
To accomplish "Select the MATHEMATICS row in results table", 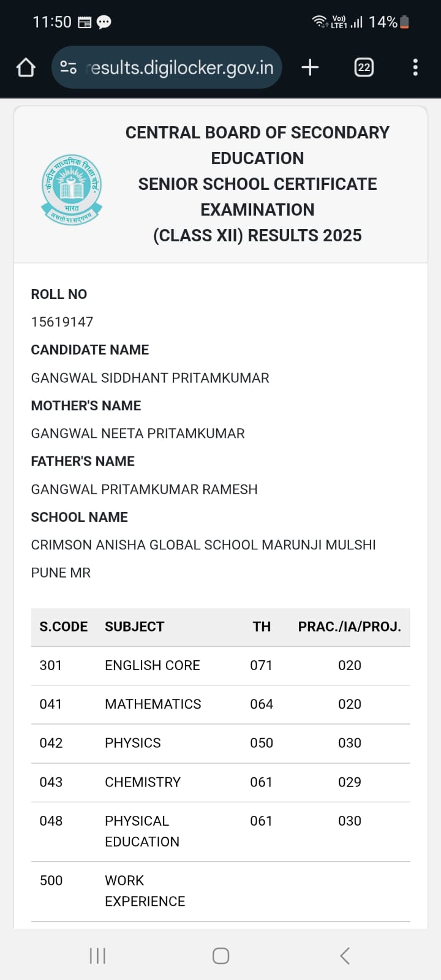I will [x=153, y=704].
